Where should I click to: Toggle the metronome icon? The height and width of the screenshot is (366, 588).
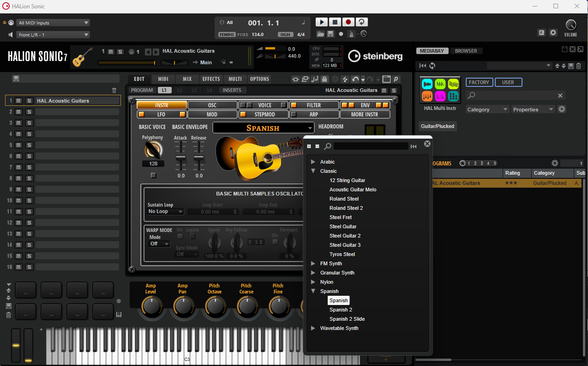(x=352, y=34)
